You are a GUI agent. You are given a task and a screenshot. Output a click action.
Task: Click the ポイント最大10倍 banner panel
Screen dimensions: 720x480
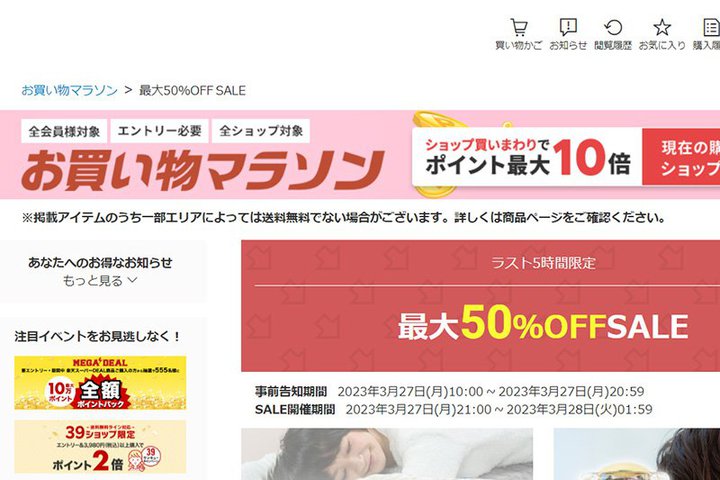coord(527,157)
